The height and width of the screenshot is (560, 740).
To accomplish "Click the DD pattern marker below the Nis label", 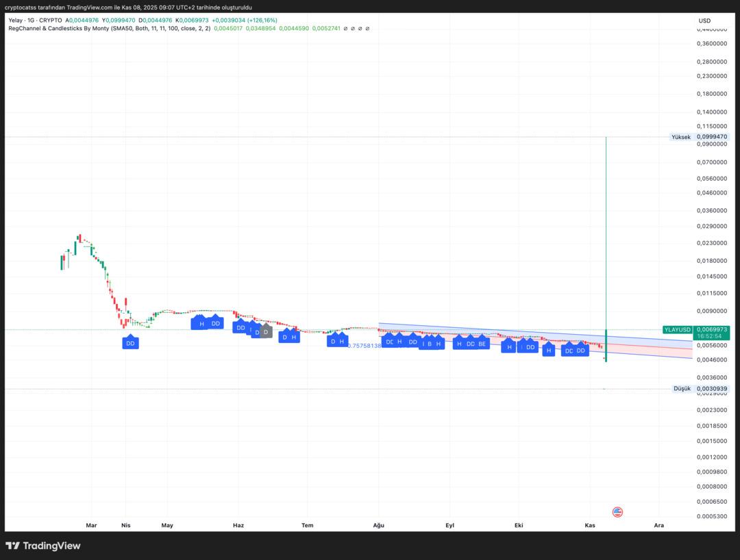I will (129, 343).
